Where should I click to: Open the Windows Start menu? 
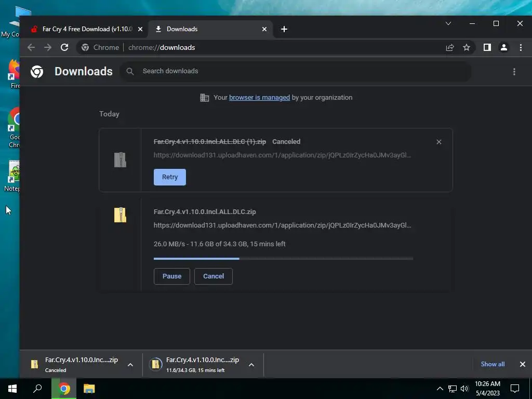click(12, 389)
